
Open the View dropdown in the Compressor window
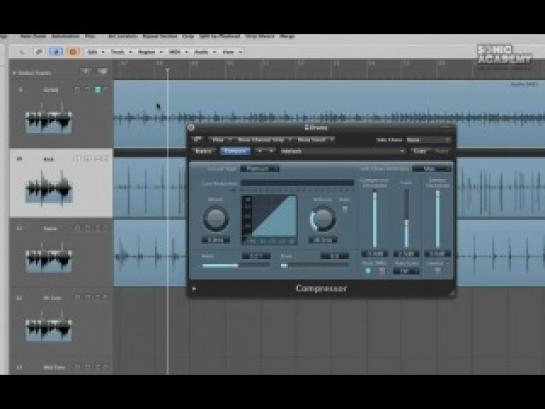pyautogui.click(x=221, y=140)
